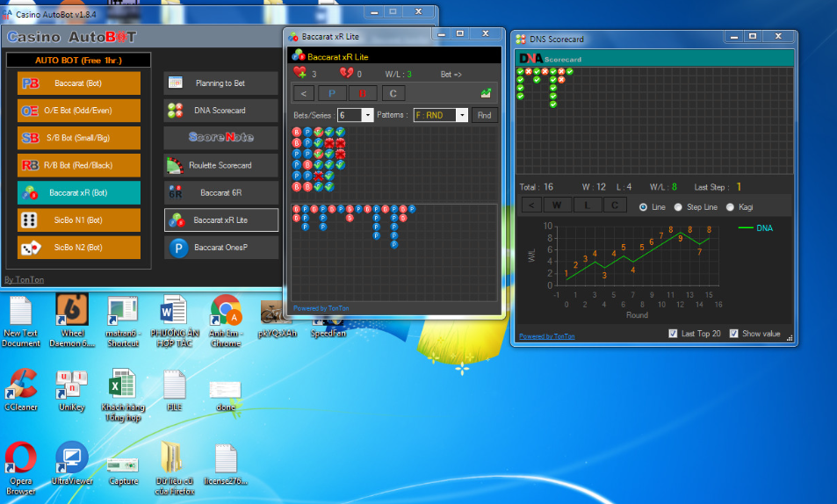The image size is (837, 504).
Task: Open Anh Em Chrome shortcut
Action: [226, 320]
